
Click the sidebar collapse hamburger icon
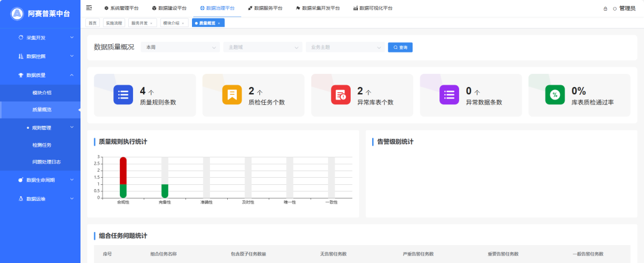point(89,8)
